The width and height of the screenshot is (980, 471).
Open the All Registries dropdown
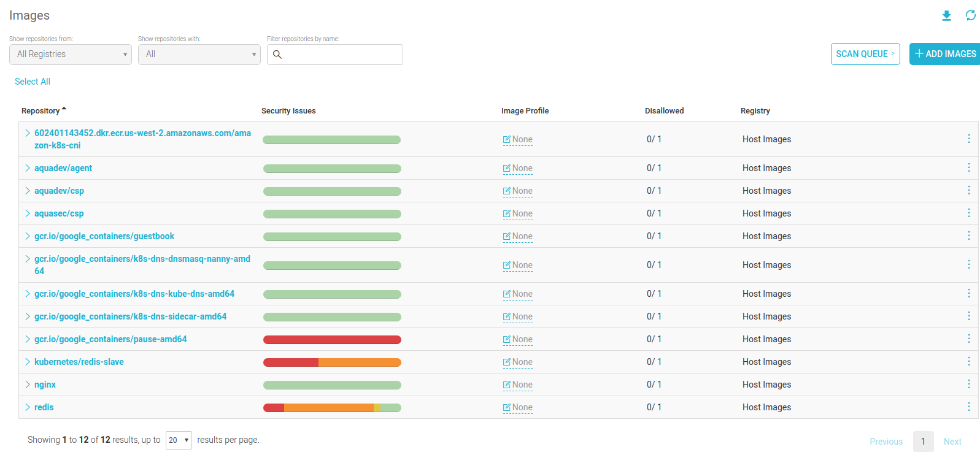tap(71, 55)
